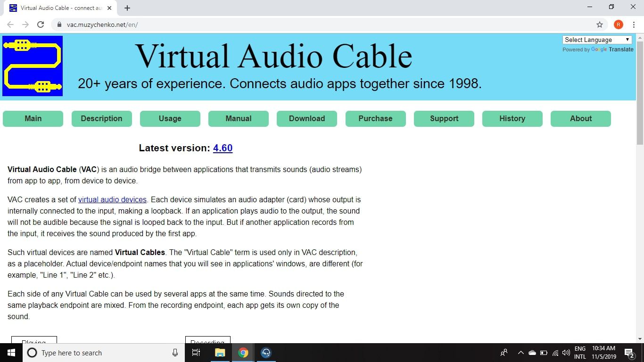
Task: Bookmark this page with star icon
Action: (600, 25)
